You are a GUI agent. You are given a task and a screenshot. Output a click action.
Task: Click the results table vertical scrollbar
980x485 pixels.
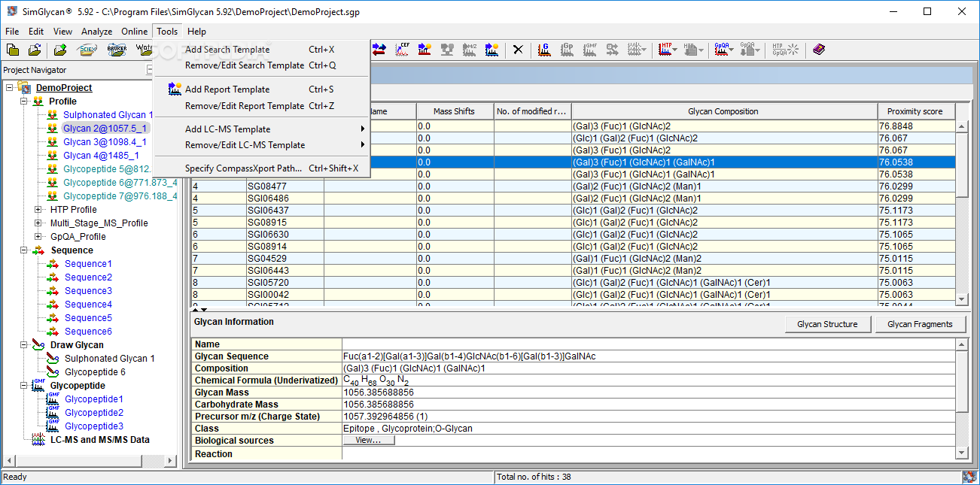[961, 213]
